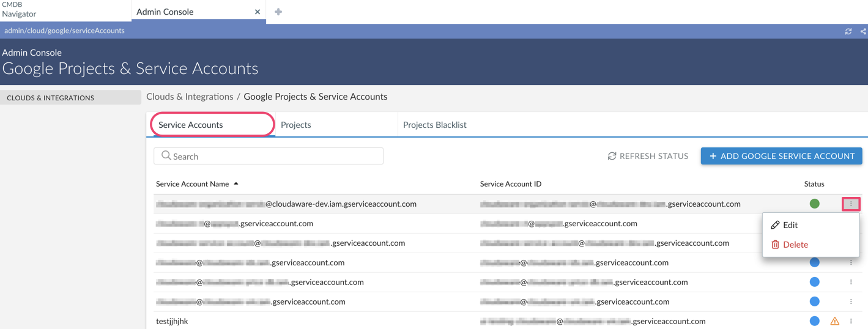Open the Projects Blacklist tab

coord(435,125)
